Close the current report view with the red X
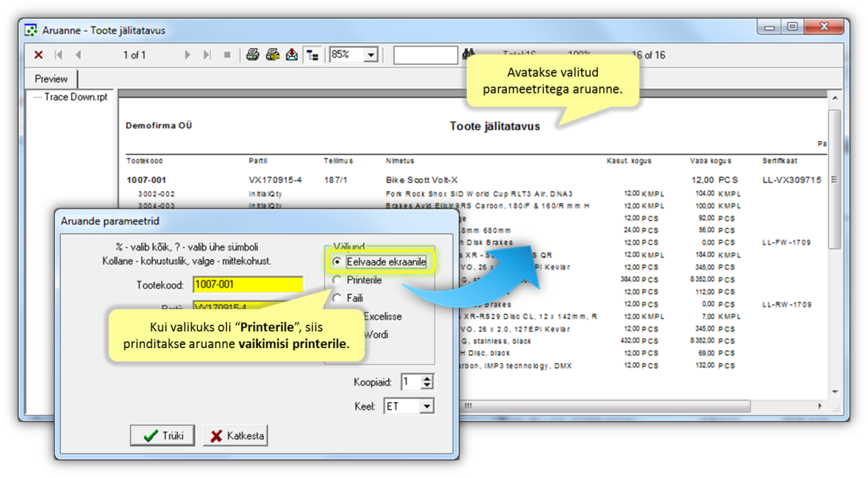 coord(38,55)
